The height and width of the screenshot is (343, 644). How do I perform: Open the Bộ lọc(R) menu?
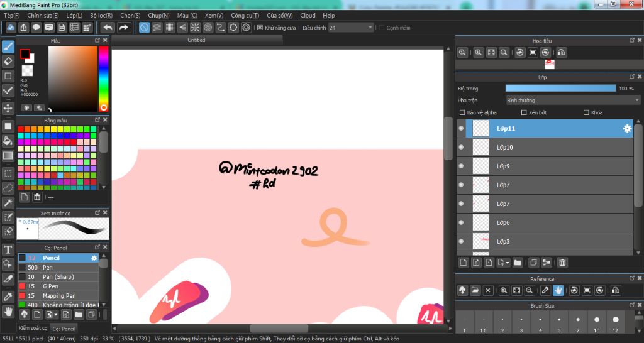101,16
